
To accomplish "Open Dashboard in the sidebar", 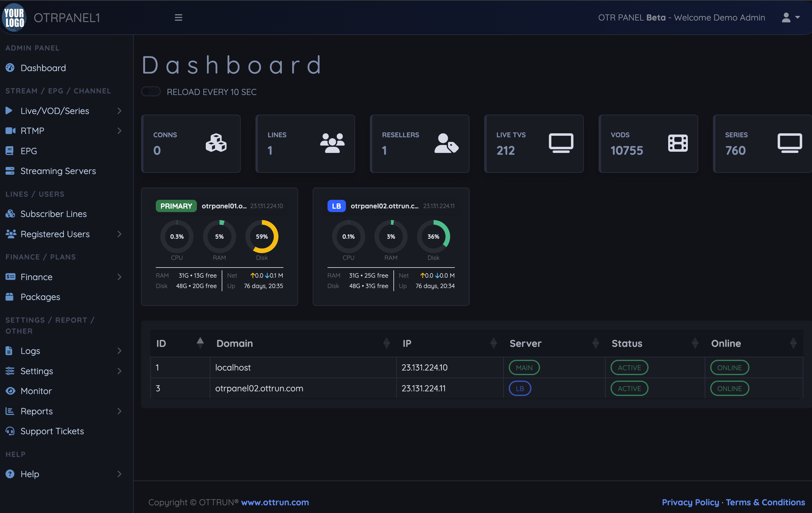I will [x=43, y=68].
